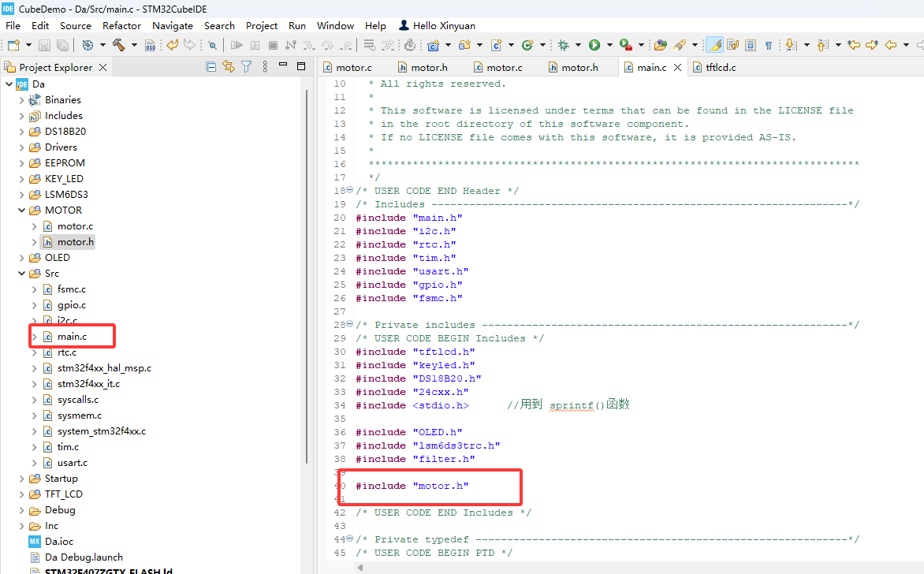Click the Run with toolbox external tools icon

pos(626,45)
